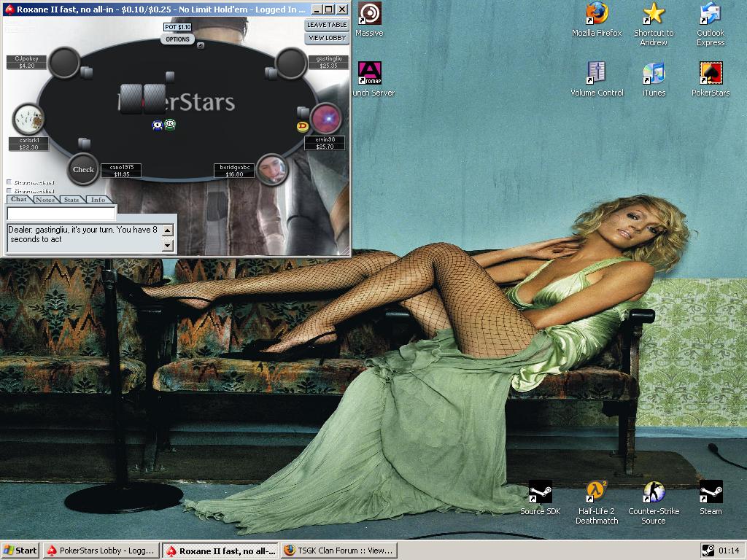Click the VIEW LOBBY button

pyautogui.click(x=326, y=38)
